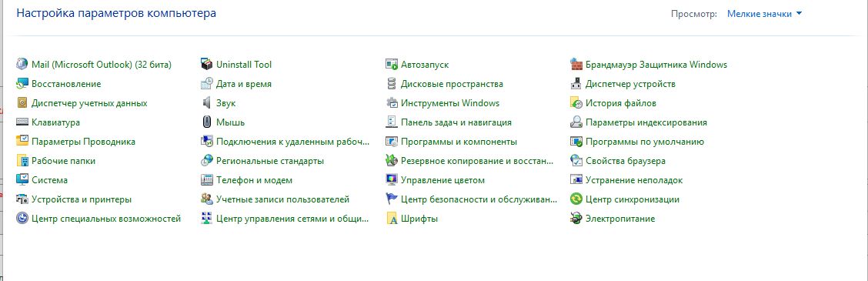Open Диспетчер учетных данных icon
The height and width of the screenshot is (281, 868).
[22, 103]
